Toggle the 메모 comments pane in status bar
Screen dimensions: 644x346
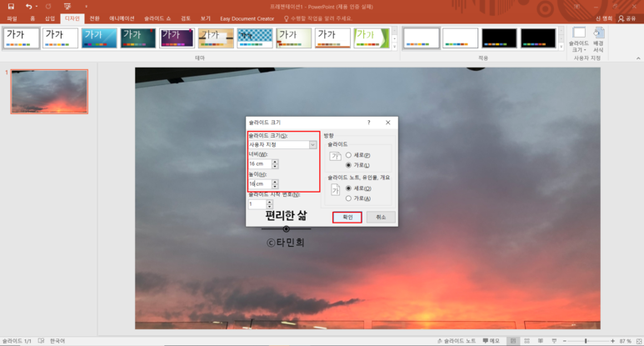click(x=492, y=341)
